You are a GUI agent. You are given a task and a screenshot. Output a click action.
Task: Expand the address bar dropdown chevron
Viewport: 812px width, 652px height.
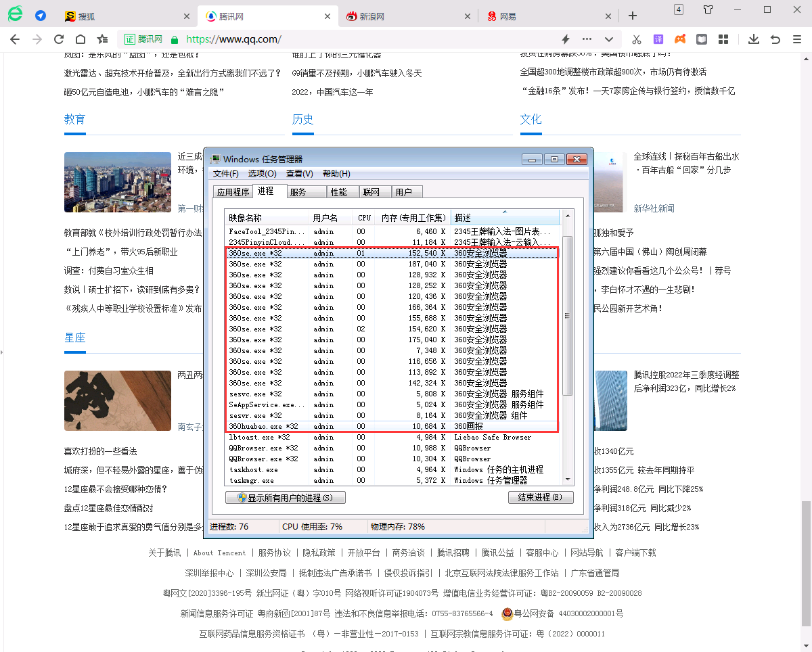(609, 39)
